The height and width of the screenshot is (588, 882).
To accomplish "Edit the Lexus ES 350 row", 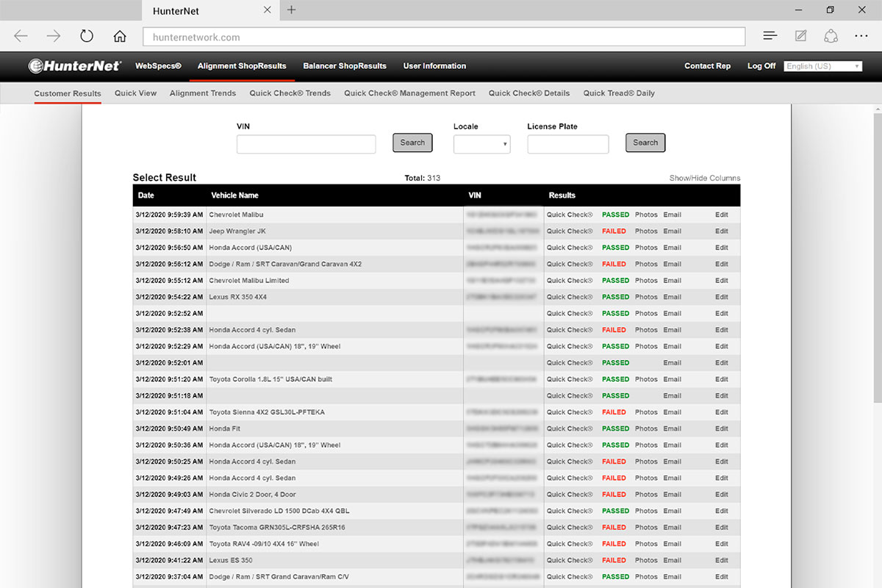I will point(722,560).
